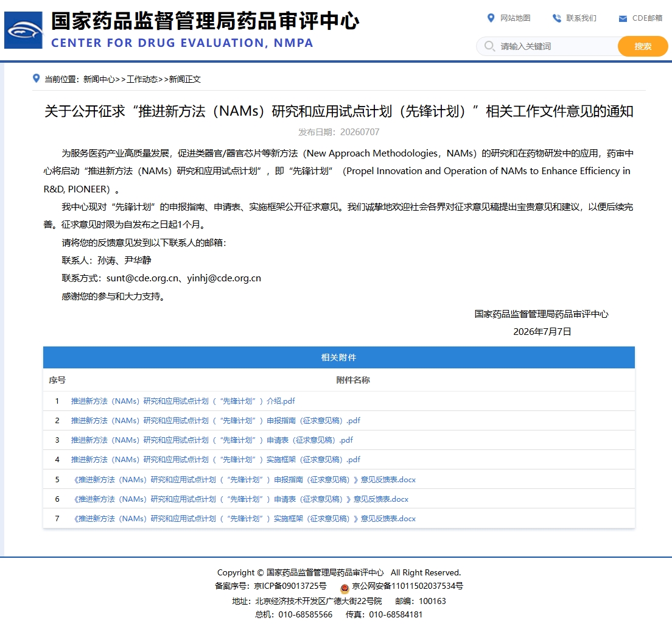
Task: Open attachment 4 实施框架（征求意见稿）.pdf
Action: 215,460
